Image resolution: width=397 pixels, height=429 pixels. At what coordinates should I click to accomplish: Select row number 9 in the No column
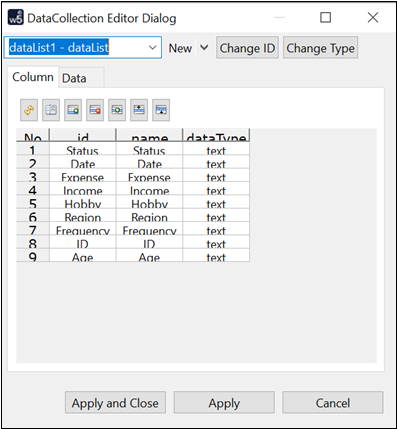point(33,256)
